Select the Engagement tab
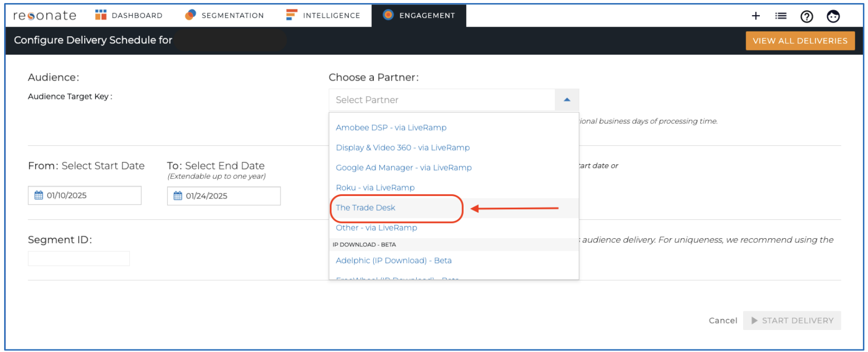868x352 pixels. tap(419, 15)
